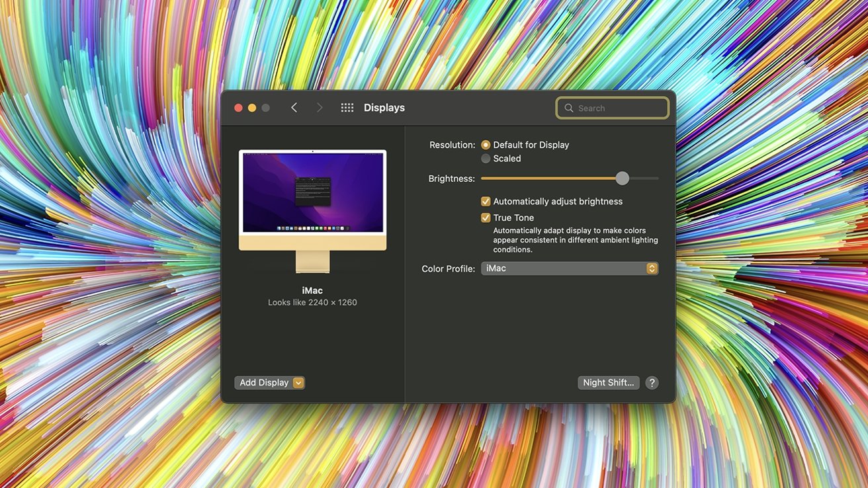This screenshot has width=868, height=488.
Task: Disable Automatically adjust brightness checkbox
Action: click(x=486, y=202)
